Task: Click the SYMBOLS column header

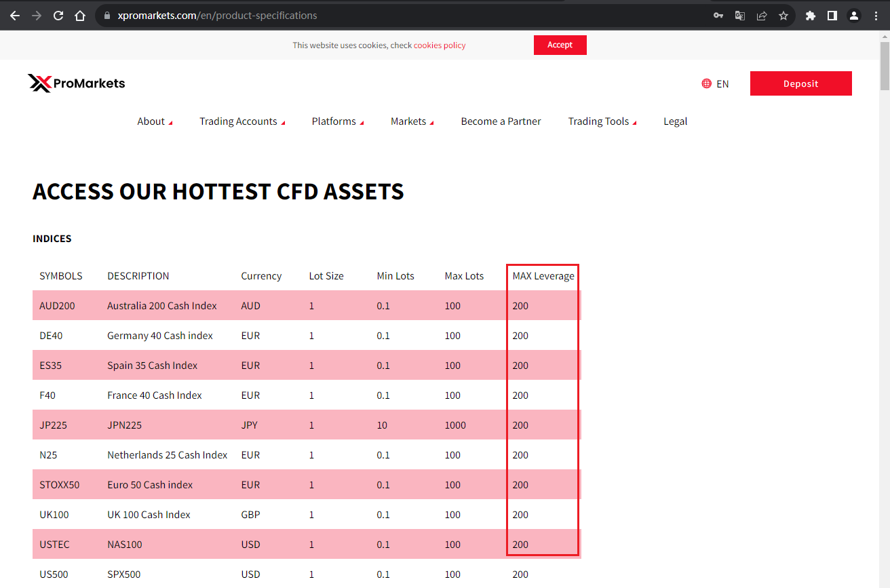Action: [61, 276]
